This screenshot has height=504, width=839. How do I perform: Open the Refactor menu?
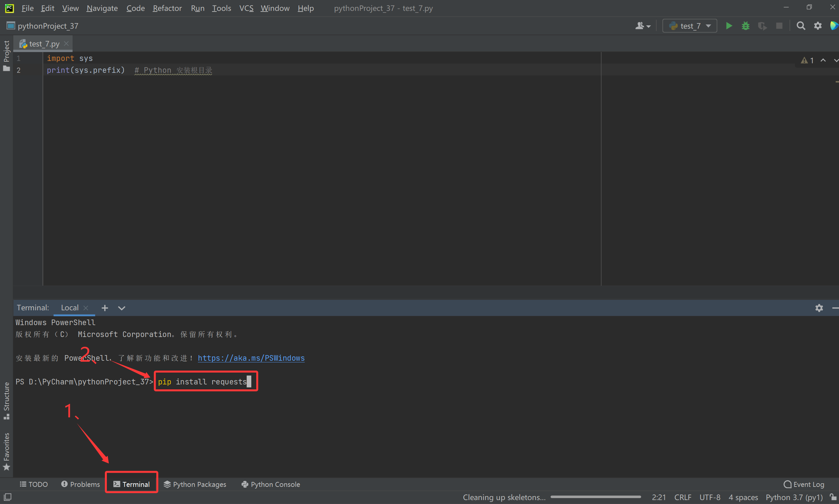click(x=167, y=8)
